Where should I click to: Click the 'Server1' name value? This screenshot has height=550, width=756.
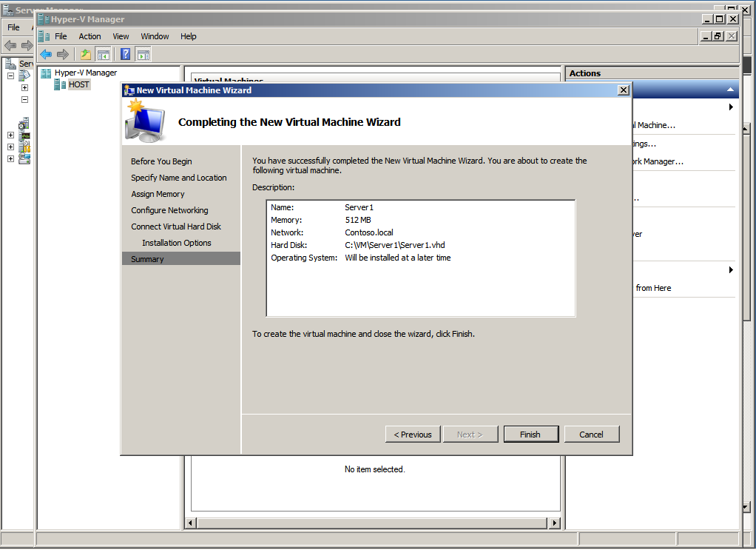(360, 207)
